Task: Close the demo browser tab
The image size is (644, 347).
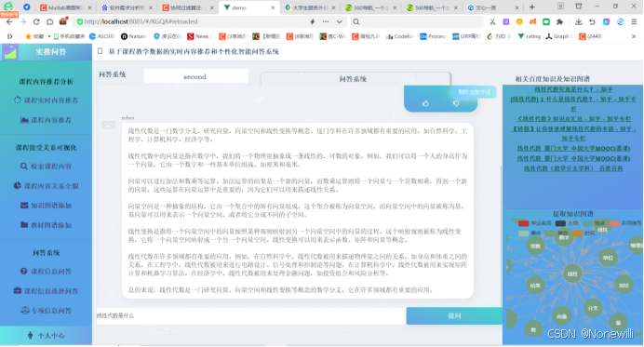Action: (273, 7)
